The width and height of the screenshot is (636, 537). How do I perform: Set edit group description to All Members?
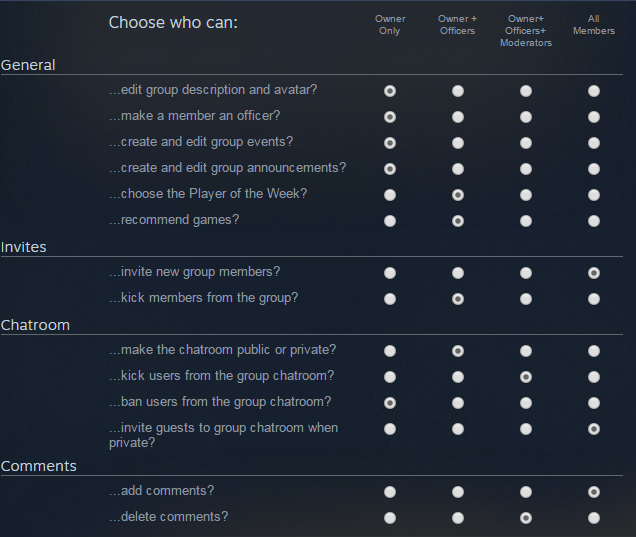coord(594,91)
